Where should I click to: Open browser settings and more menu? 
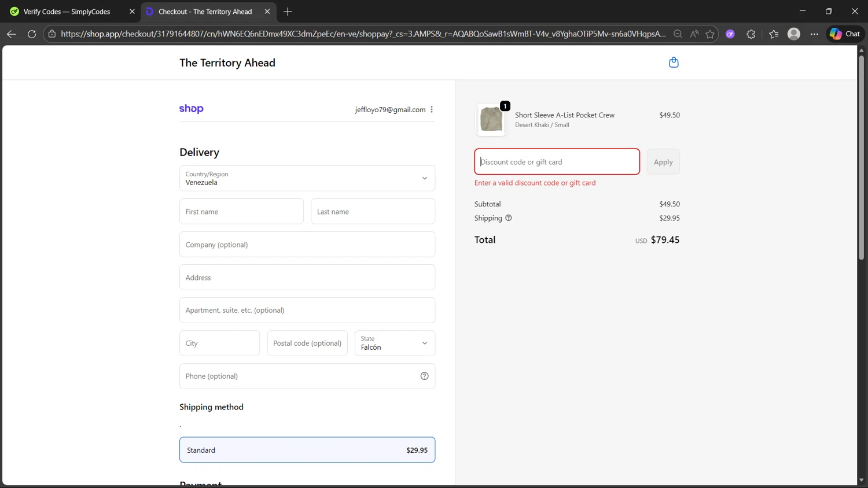click(x=814, y=34)
